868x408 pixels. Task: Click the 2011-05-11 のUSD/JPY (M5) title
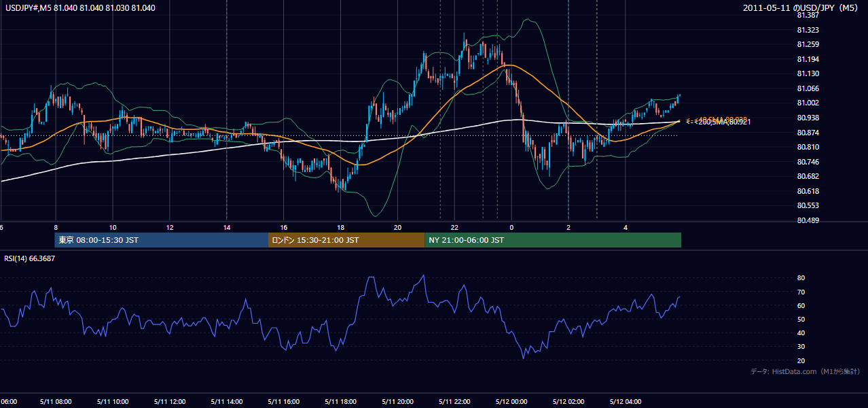point(801,8)
